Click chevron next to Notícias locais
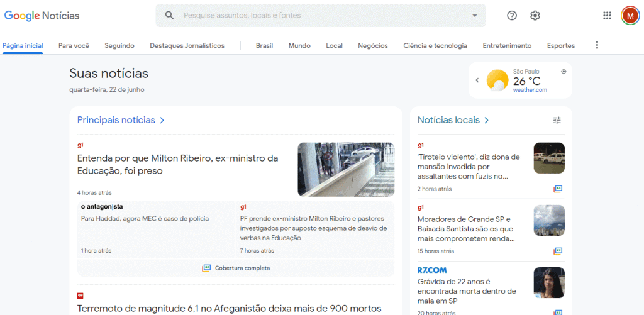Image resolution: width=644 pixels, height=315 pixels. click(x=486, y=120)
